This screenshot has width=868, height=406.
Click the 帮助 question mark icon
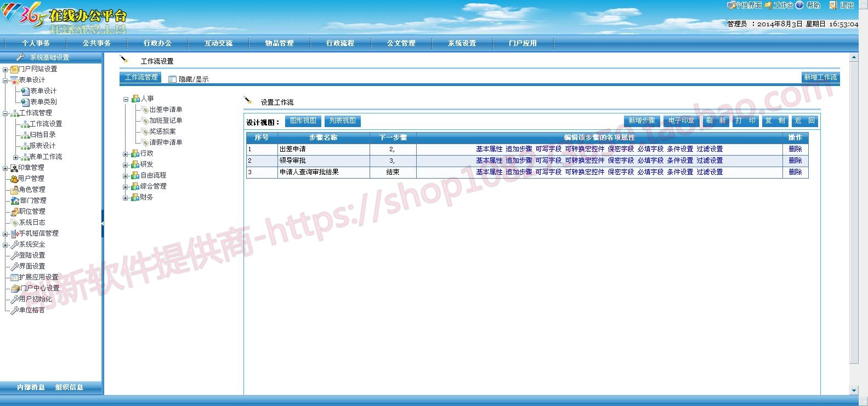[799, 5]
